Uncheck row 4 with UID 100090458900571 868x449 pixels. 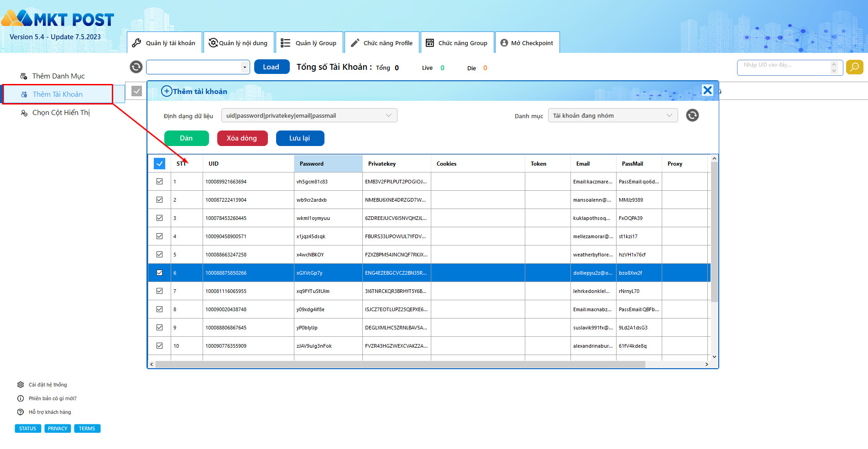[x=159, y=236]
